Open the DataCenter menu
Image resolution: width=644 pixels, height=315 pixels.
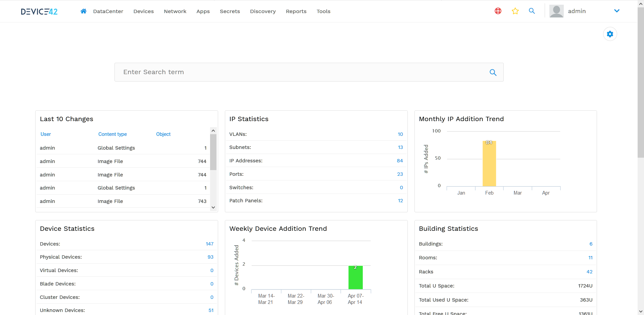click(108, 11)
